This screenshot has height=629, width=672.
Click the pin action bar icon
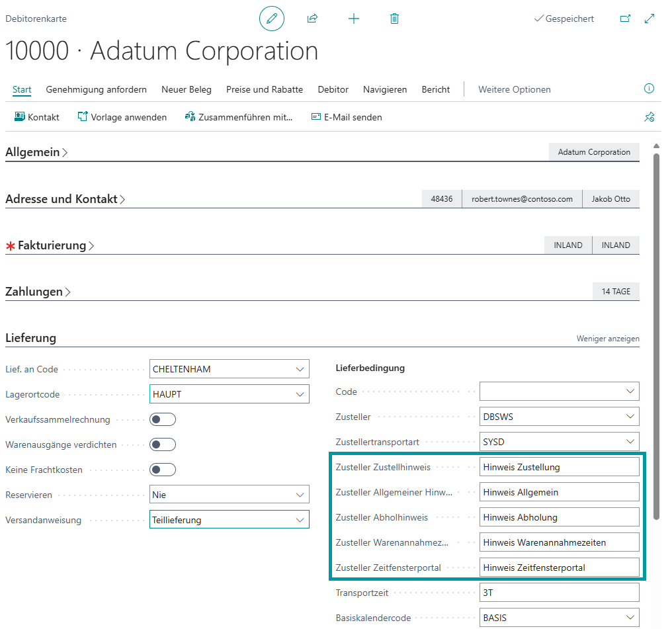tap(649, 117)
